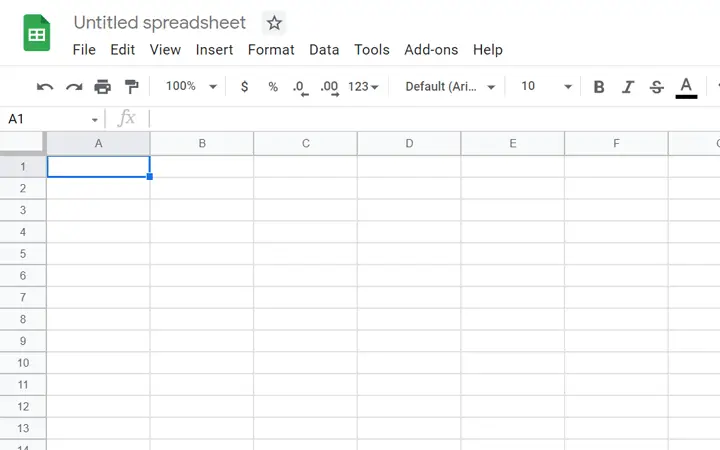This screenshot has height=450, width=720.
Task: Increase decimal places icon
Action: pos(330,87)
